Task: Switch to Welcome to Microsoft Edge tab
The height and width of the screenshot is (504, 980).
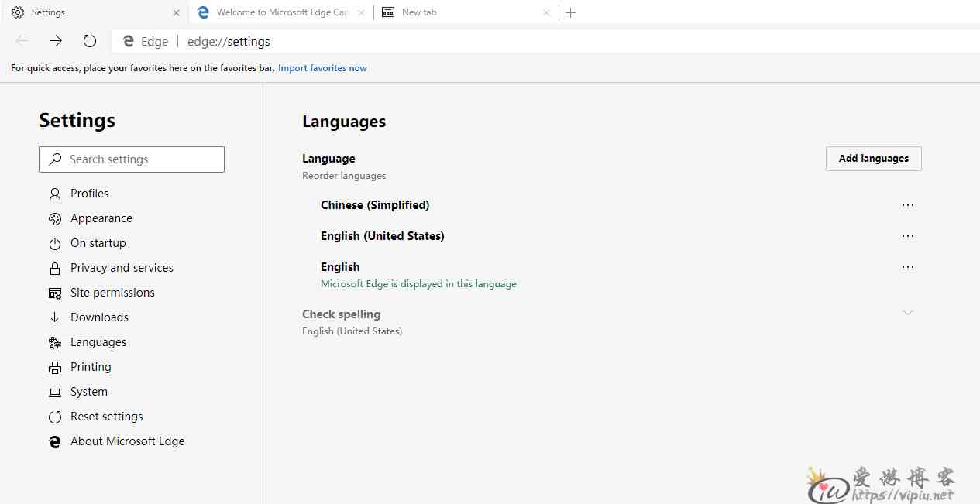Action: pos(280,12)
